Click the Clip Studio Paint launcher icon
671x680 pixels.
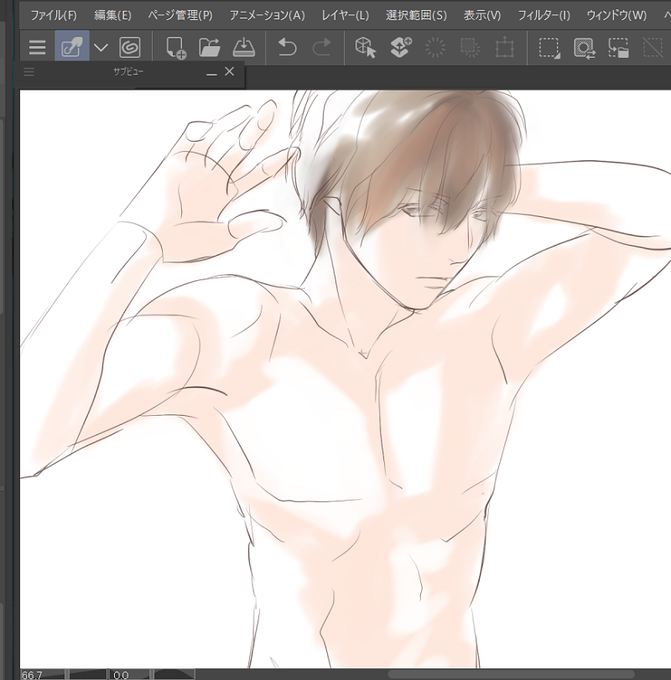[x=72, y=46]
